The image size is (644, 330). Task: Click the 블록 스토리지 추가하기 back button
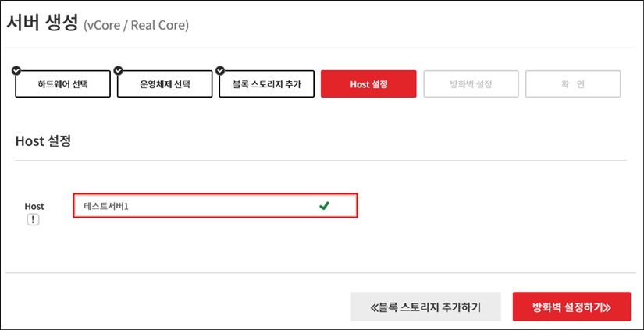coord(425,307)
